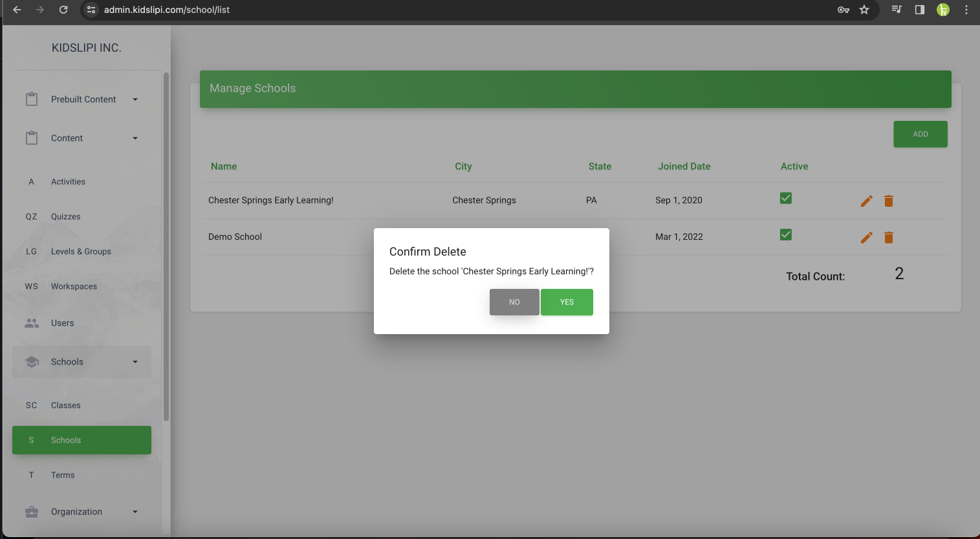Reload the page using the browser refresh icon
The width and height of the screenshot is (980, 539).
pos(63,10)
